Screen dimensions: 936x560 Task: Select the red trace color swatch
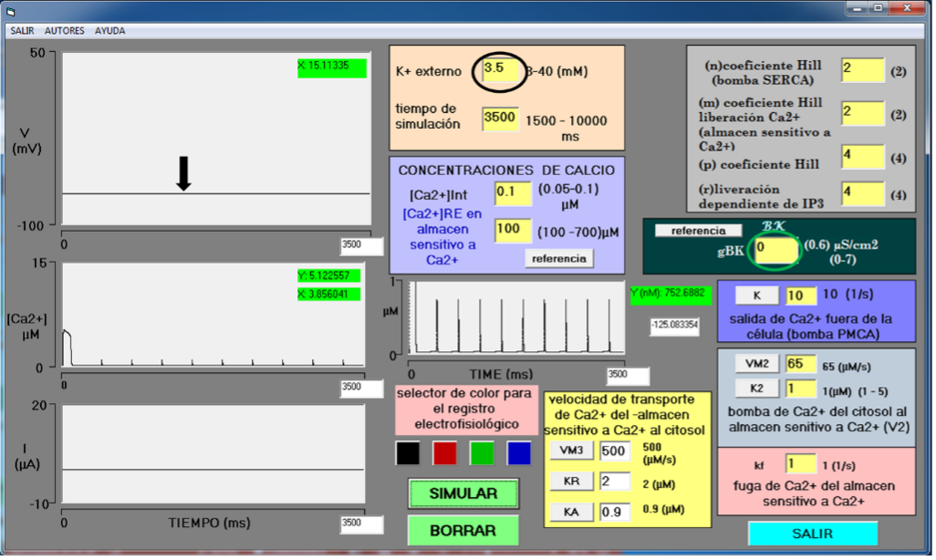[x=444, y=452]
